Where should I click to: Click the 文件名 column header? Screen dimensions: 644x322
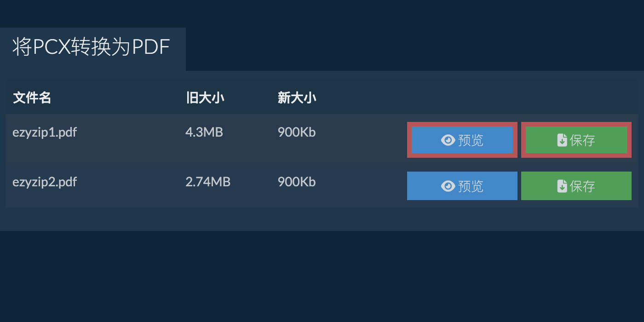[32, 98]
